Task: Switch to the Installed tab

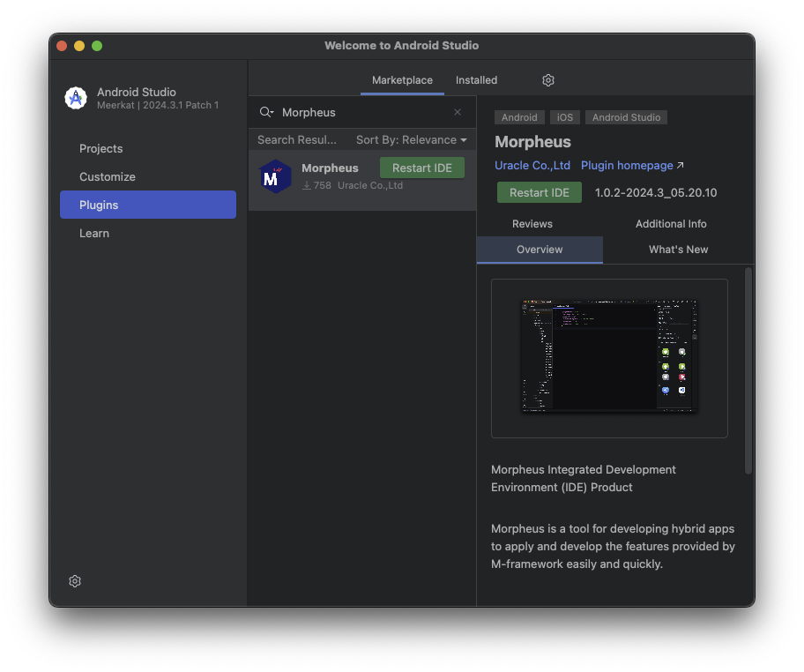Action: [476, 80]
